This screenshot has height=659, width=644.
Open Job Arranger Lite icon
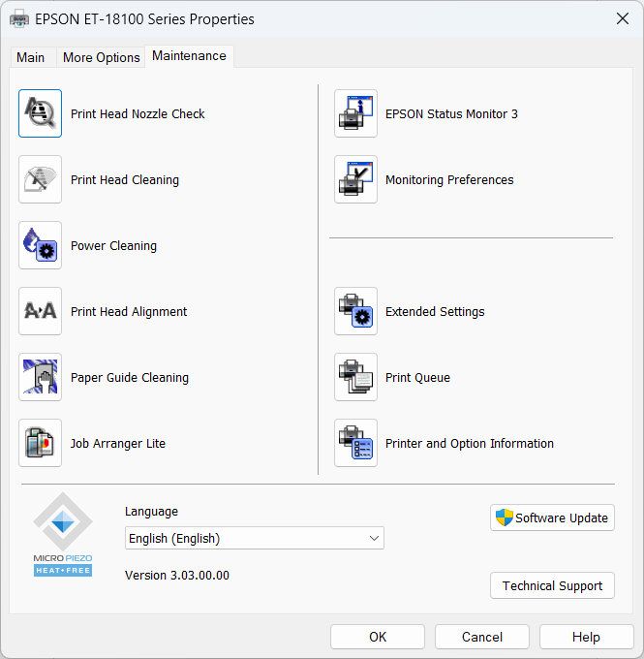pos(40,443)
